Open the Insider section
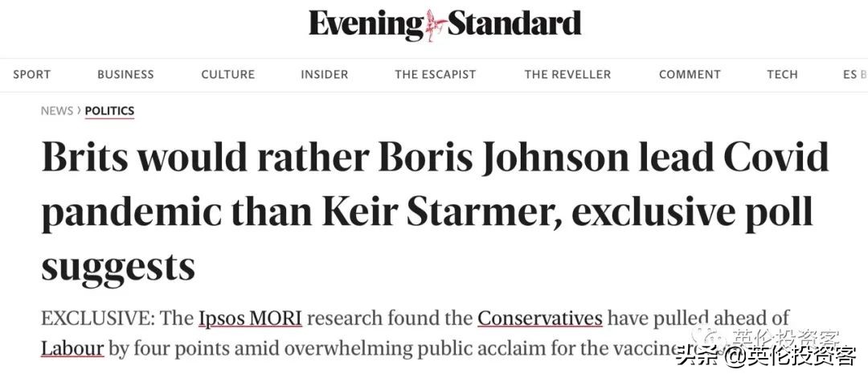The height and width of the screenshot is (378, 868). click(325, 74)
